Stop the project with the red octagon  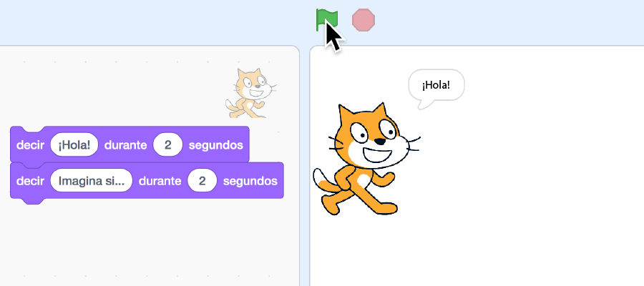click(x=364, y=20)
